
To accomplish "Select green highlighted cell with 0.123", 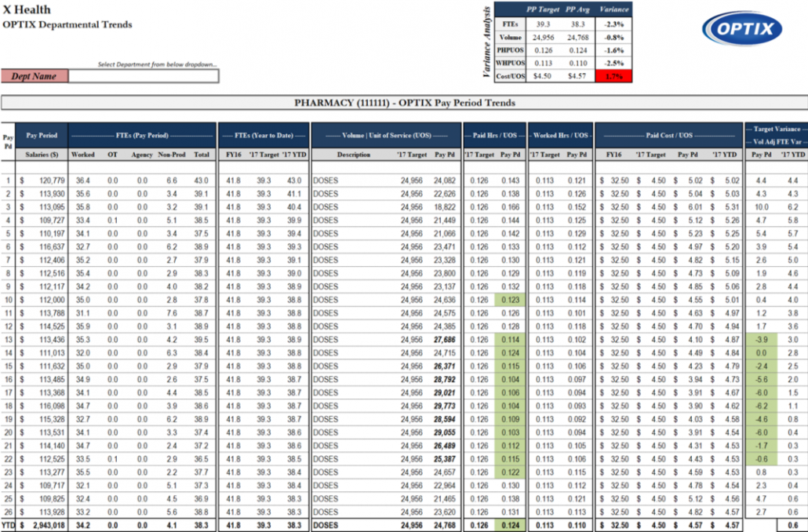I will click(510, 299).
